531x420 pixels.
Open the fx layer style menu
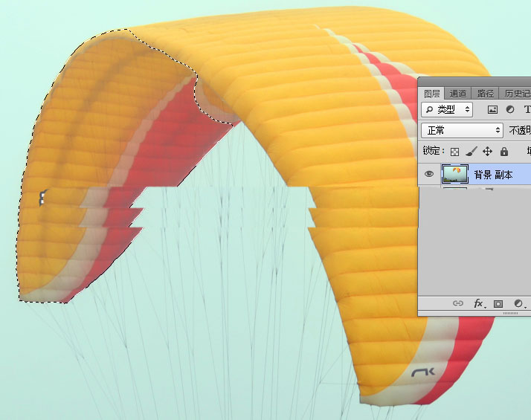point(479,303)
